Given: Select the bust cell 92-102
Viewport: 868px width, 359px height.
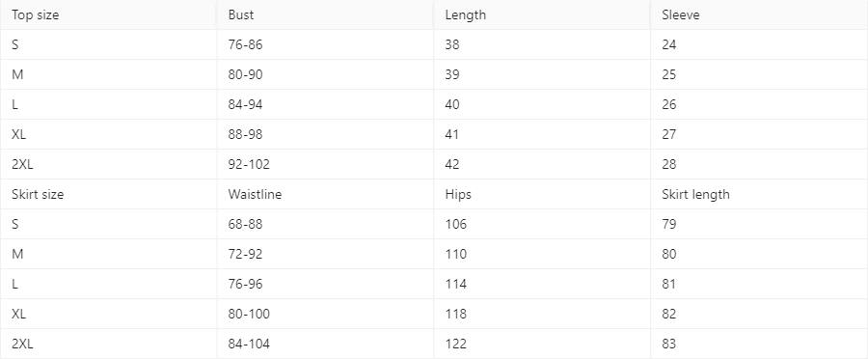Looking at the screenshot, I should [x=326, y=164].
